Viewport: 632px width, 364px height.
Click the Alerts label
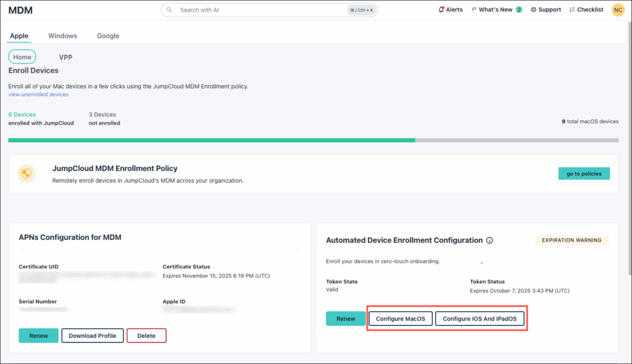[x=454, y=10]
